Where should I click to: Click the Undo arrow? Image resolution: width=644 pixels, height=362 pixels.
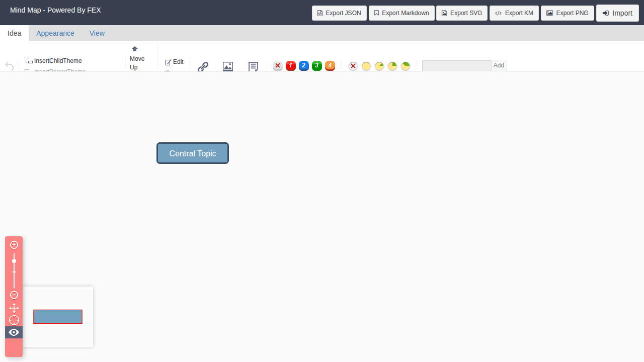click(10, 66)
